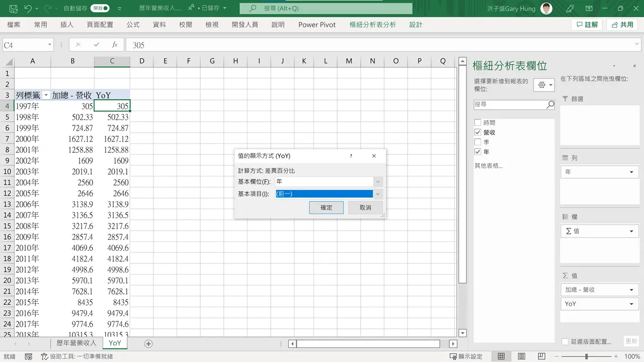Screen dimensions: 644x362
Task: Uncheck the 營收 field checkbox
Action: tap(478, 132)
